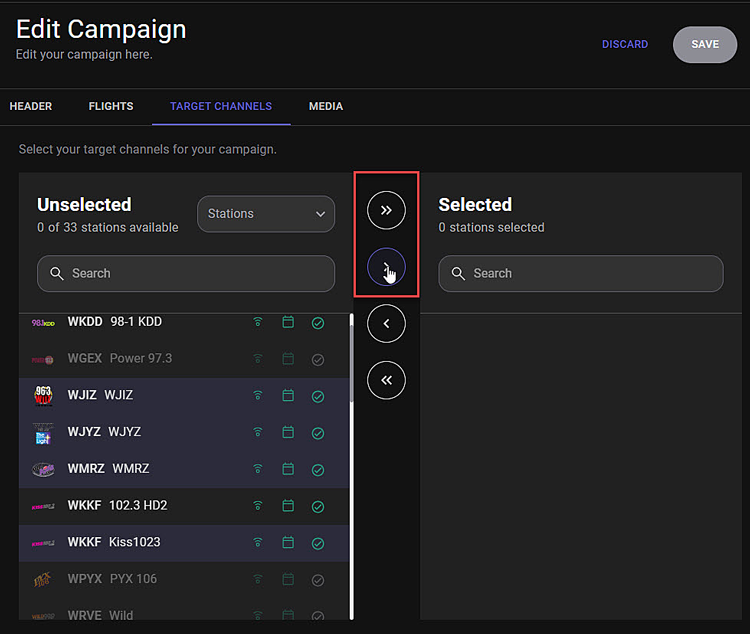Select the WMRZ WMRZ station row
750x634 pixels.
point(184,469)
